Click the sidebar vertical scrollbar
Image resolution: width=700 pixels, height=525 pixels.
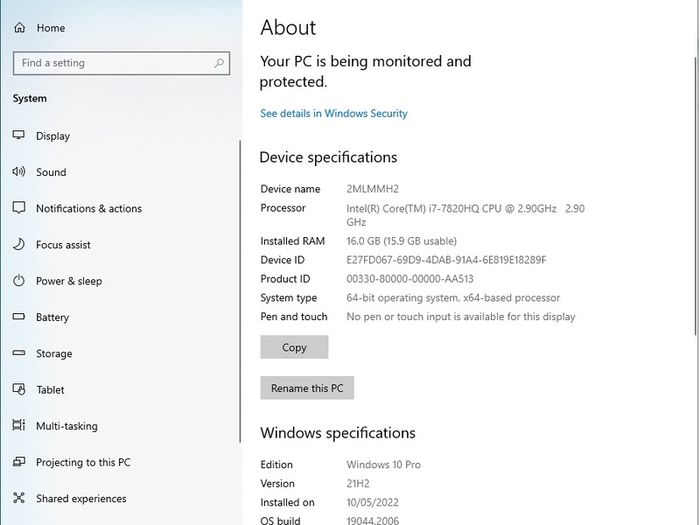pyautogui.click(x=240, y=291)
